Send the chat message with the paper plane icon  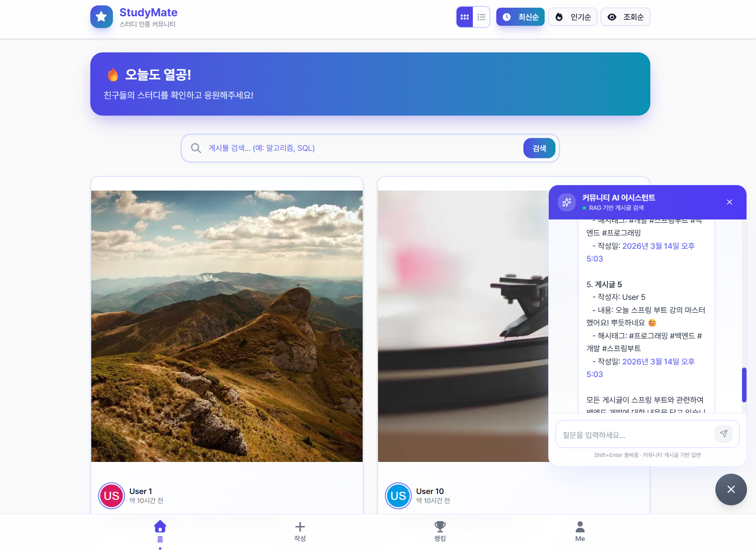coord(723,434)
